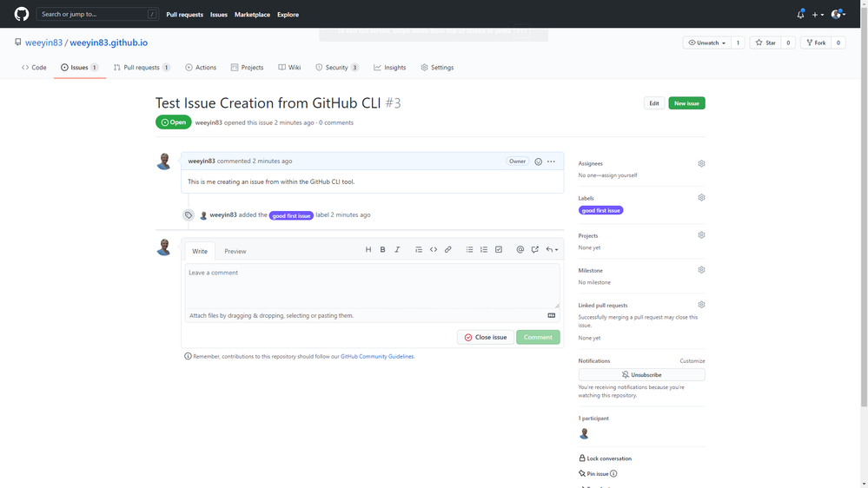
Task: Open the weeyin83 owner profile link
Action: pos(43,43)
